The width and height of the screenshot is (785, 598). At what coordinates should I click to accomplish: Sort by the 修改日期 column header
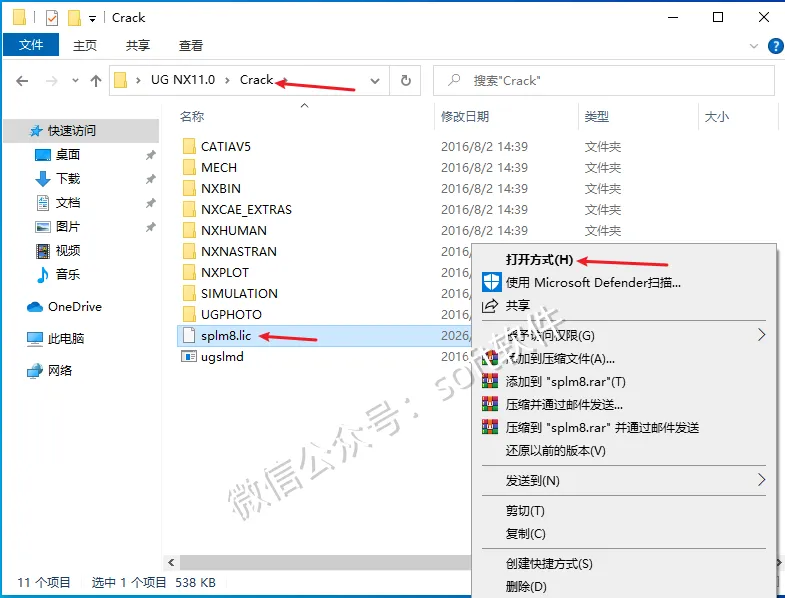(x=465, y=117)
